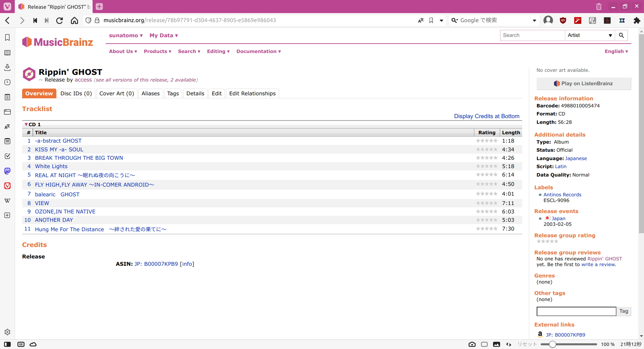Open Notes panel in sidebar
Image resolution: width=644 pixels, height=349 pixels.
7,97
